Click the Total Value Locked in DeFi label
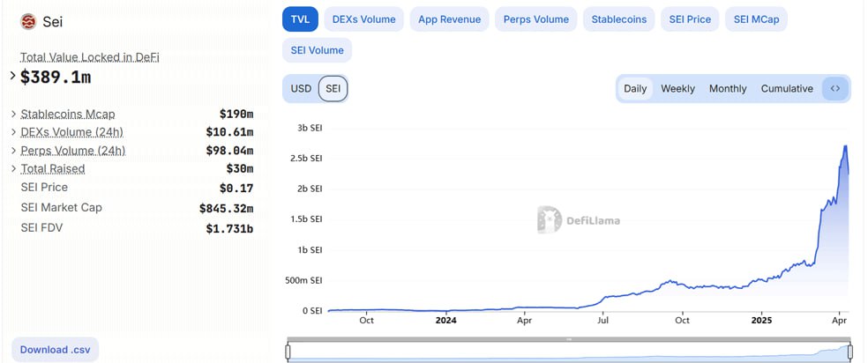Image resolution: width=868 pixels, height=363 pixels. [90, 57]
